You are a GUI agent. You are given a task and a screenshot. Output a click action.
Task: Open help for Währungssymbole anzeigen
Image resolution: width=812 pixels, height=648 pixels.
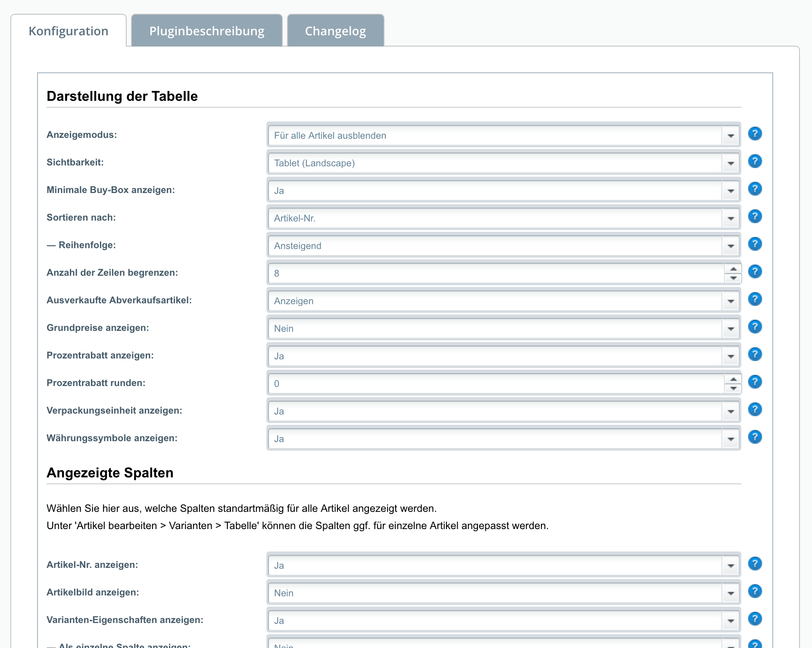pos(755,437)
